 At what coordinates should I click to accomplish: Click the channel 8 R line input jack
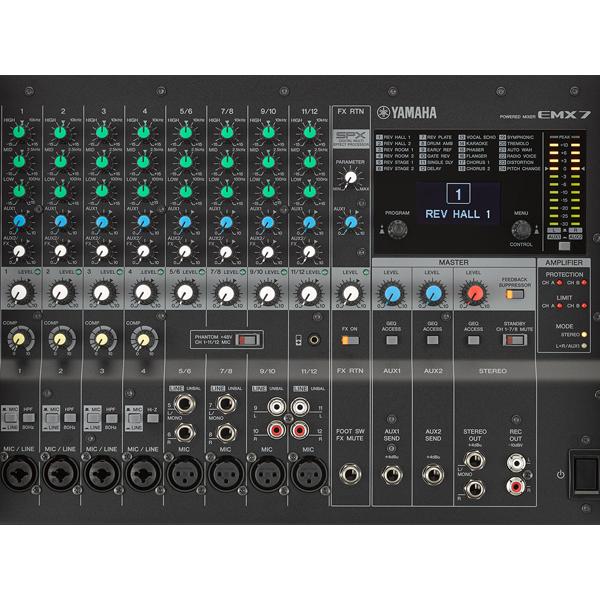pyautogui.click(x=226, y=433)
